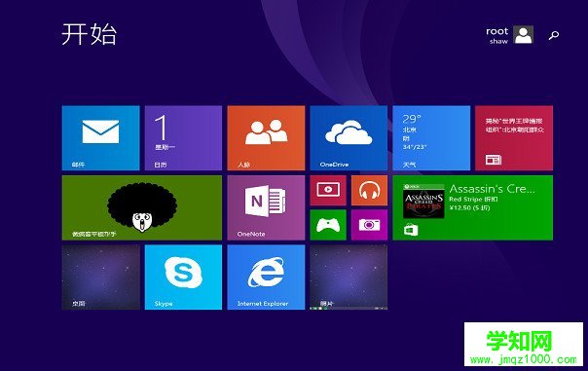Open the Calendar tile showing 1
Screen dimensions: 588x371
(183, 138)
